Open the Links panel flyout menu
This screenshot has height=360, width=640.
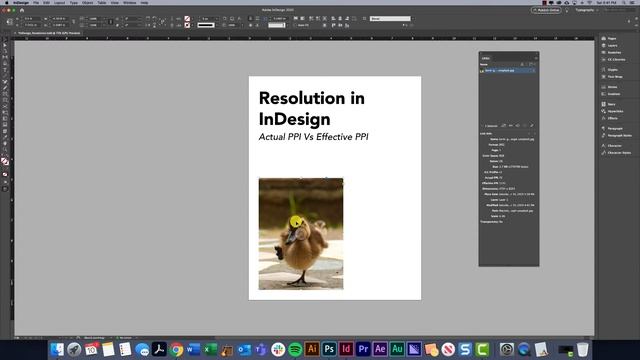click(x=536, y=58)
